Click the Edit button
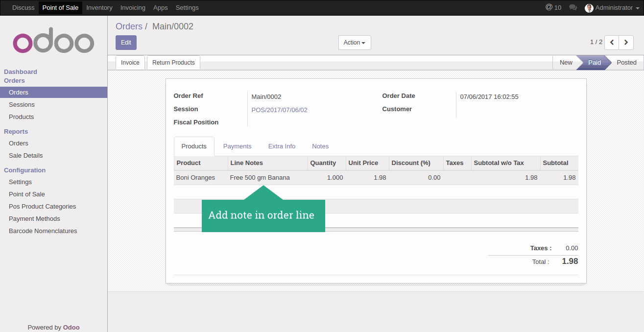Image resolution: width=644 pixels, height=332 pixels. click(126, 43)
